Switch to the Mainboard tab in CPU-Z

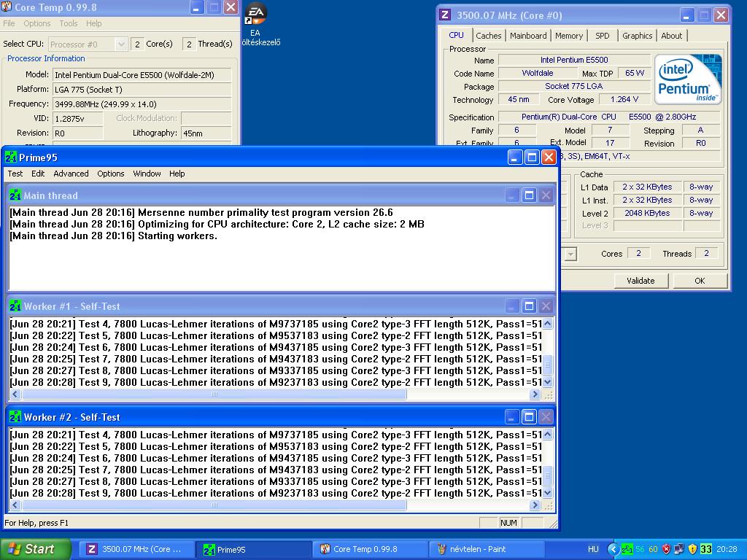point(528,36)
